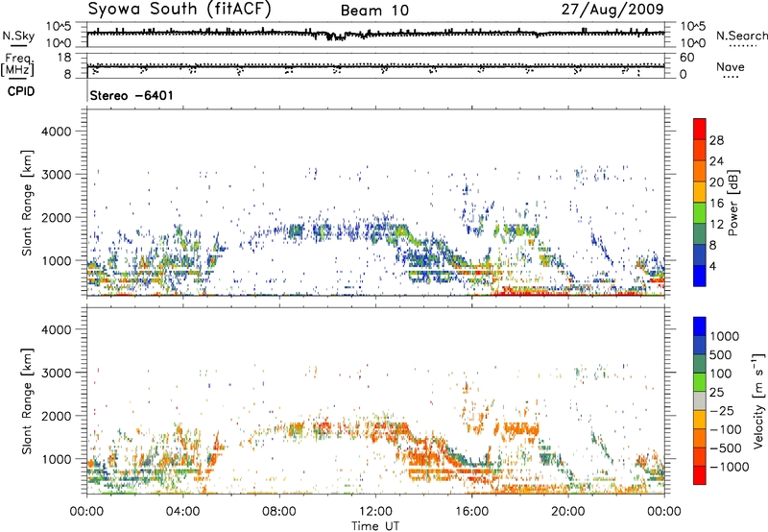Click the 'N.Search' legend label
The height and width of the screenshot is (532, 768).
741,36
